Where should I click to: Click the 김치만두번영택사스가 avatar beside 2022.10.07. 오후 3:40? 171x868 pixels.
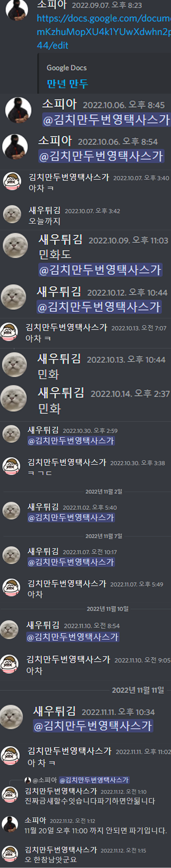tap(12, 181)
